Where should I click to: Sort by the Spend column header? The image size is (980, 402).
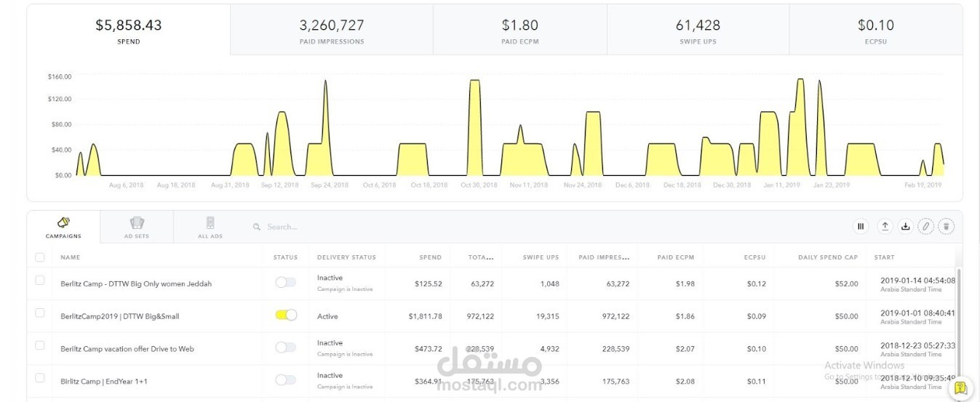point(430,257)
